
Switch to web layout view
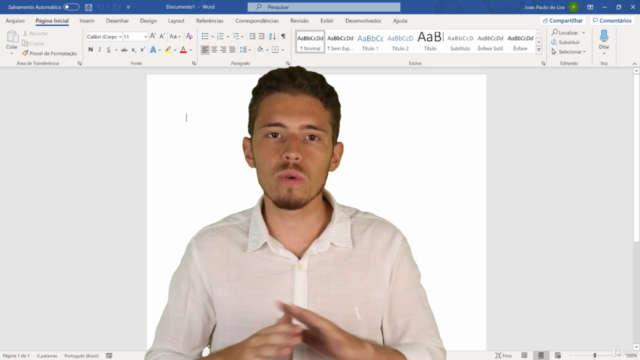tap(558, 356)
